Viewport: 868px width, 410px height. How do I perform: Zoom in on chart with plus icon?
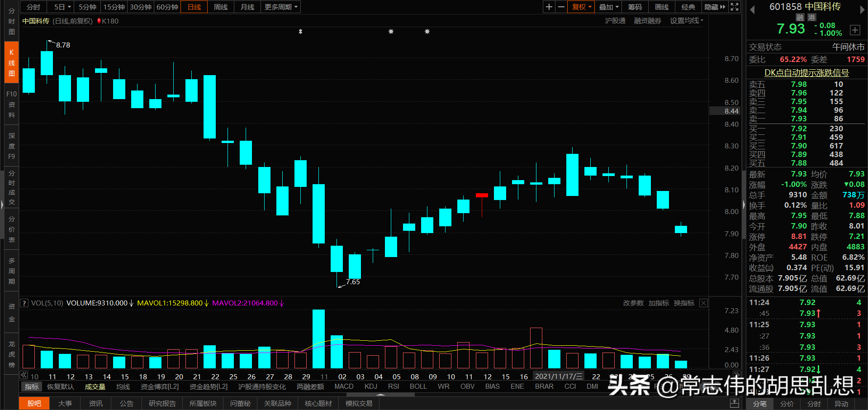pyautogui.click(x=549, y=7)
